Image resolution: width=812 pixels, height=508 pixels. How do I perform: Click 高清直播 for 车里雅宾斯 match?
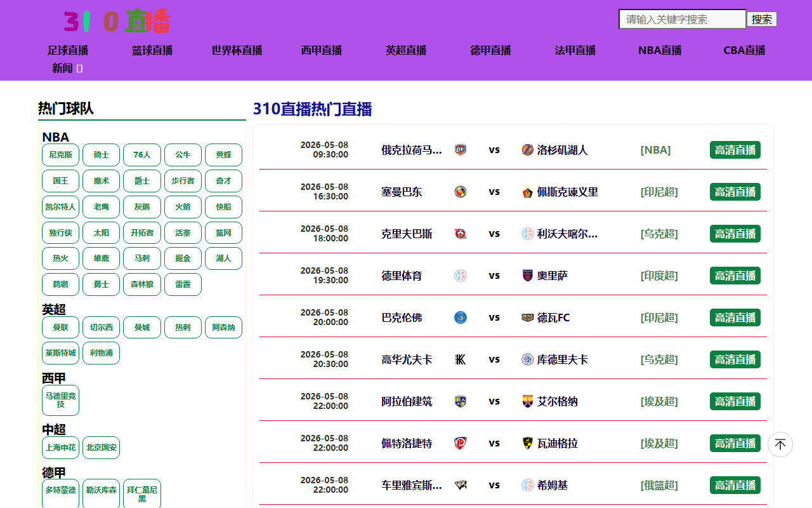(x=735, y=485)
